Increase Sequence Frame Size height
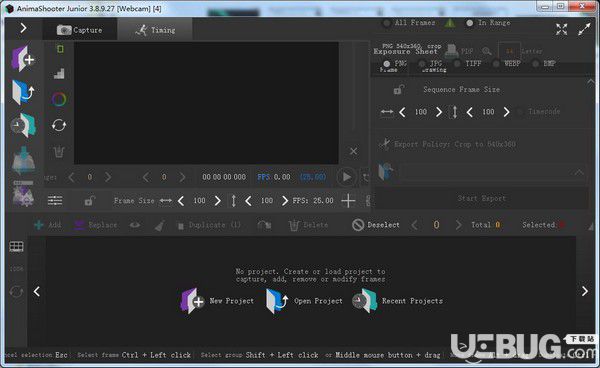The image size is (600, 368). pyautogui.click(x=506, y=112)
